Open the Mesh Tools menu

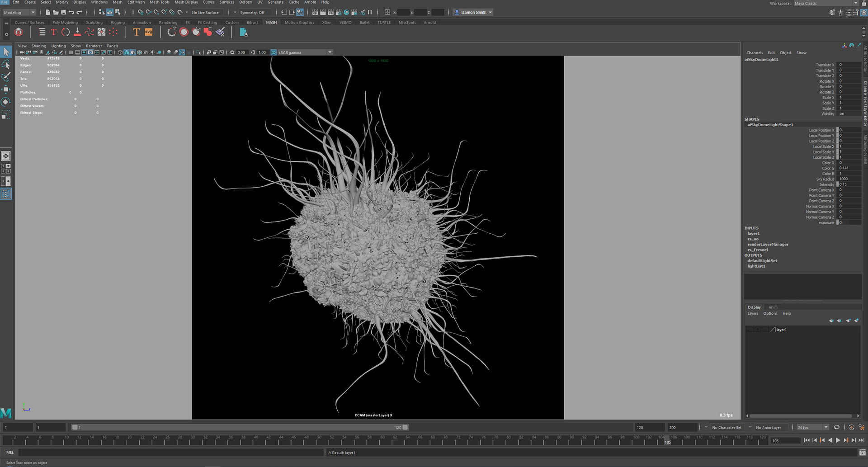(x=160, y=2)
